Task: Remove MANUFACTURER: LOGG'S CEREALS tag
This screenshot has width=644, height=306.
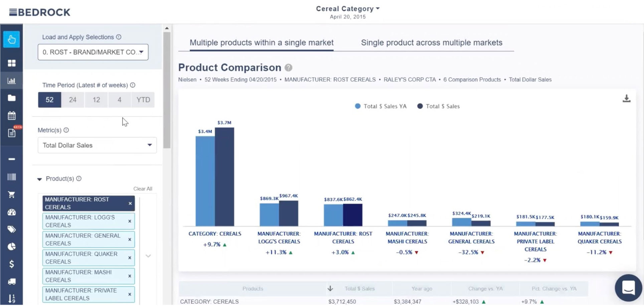Action: [x=130, y=221]
